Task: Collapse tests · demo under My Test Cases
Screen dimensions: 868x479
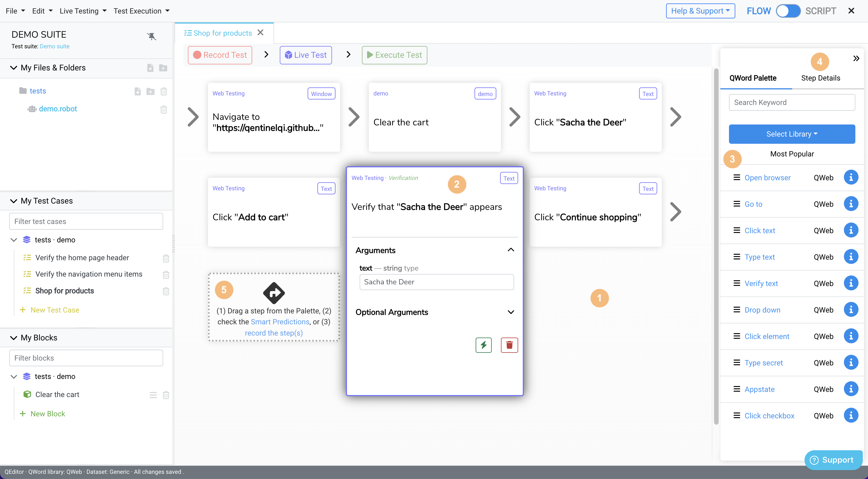Action: (x=14, y=240)
